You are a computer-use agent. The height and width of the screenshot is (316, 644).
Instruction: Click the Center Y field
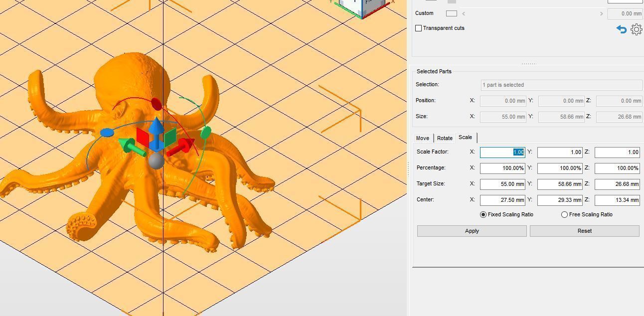560,200
